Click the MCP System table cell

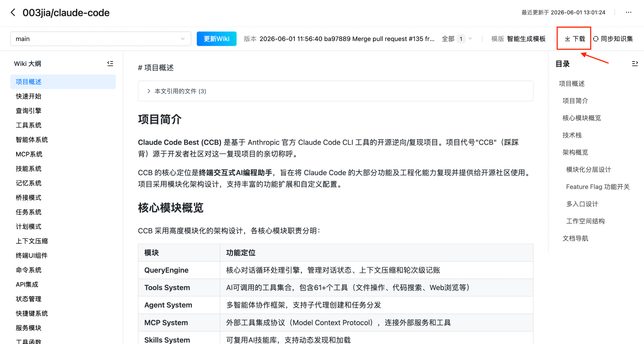click(179, 323)
